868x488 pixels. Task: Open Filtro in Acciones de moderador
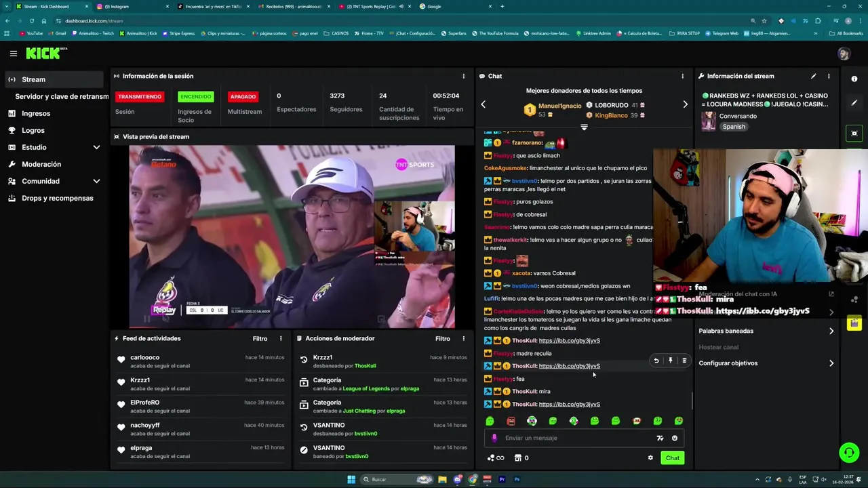(x=443, y=338)
